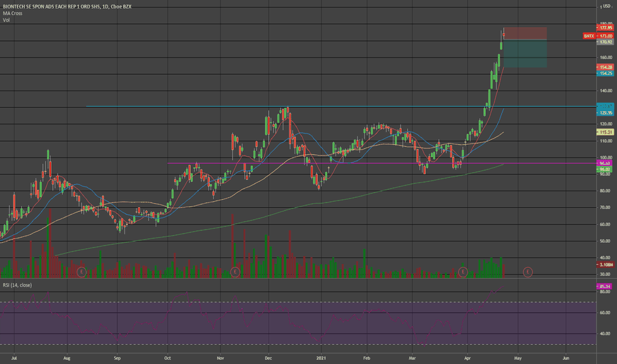Select the RSI (14, close) indicator label
Image resolution: width=617 pixels, height=364 pixels.
coord(17,285)
